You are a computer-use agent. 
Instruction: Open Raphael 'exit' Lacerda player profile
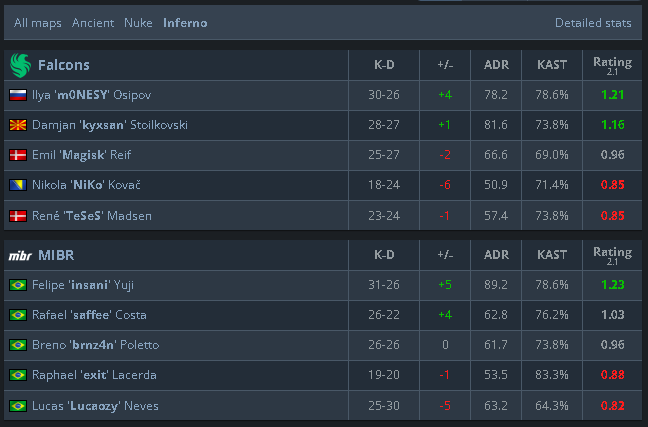(94, 375)
